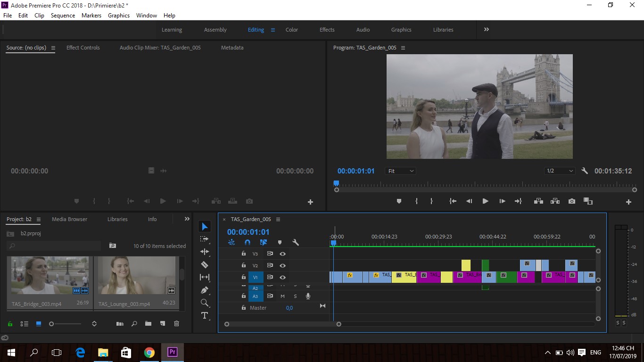Play the Program monitor sequence
Viewport: 644px width, 362px height.
pyautogui.click(x=485, y=201)
